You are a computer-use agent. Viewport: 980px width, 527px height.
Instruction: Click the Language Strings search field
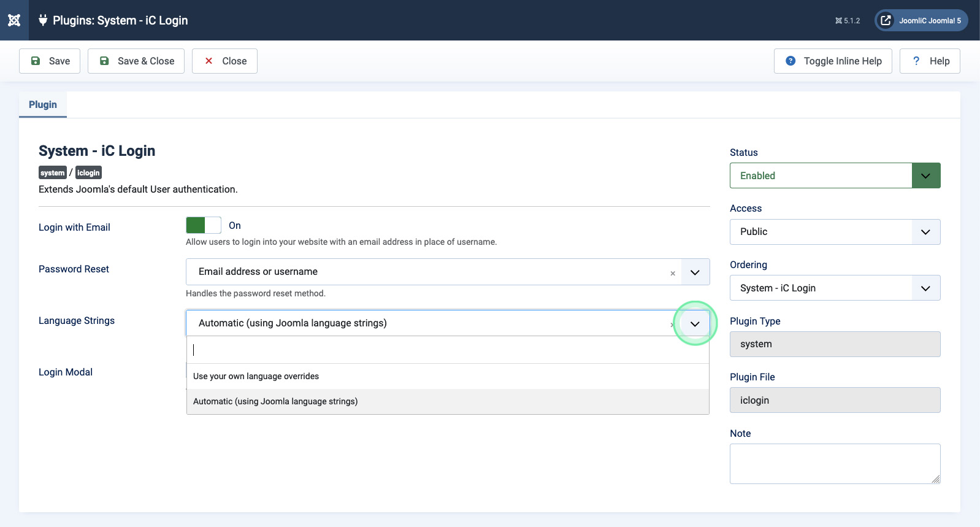[448, 350]
